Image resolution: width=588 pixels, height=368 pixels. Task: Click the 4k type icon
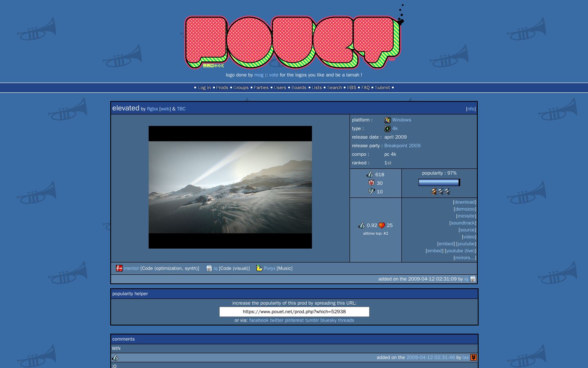388,129
